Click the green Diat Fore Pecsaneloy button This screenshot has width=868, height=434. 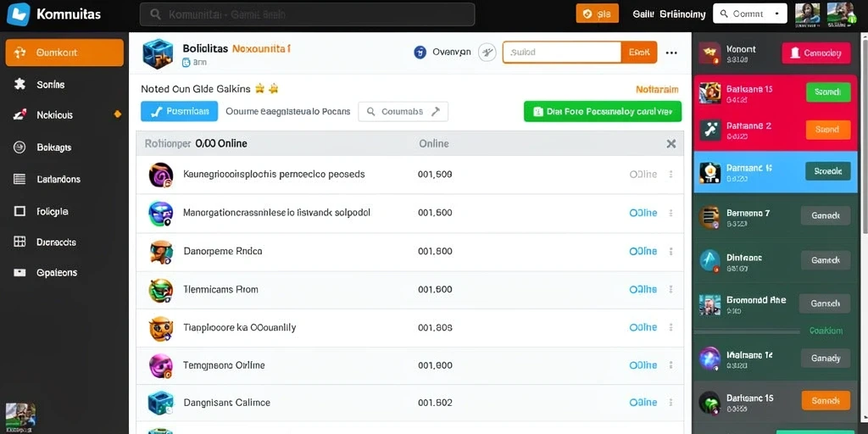[x=603, y=111]
